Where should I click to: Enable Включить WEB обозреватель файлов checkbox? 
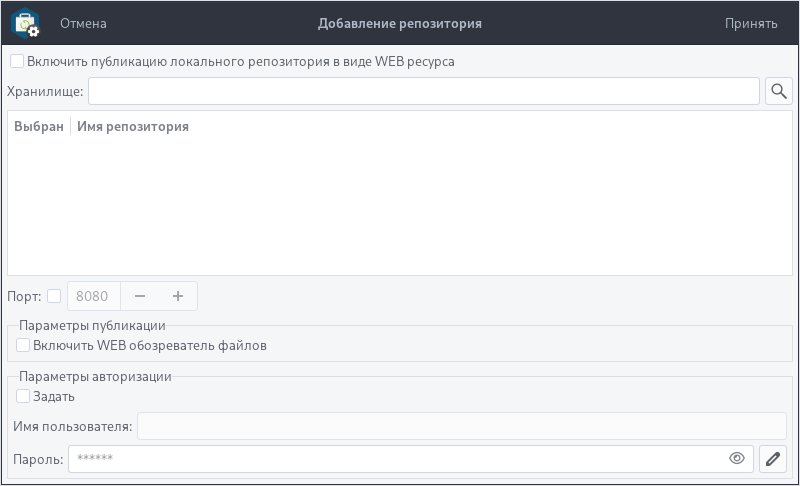(23, 345)
